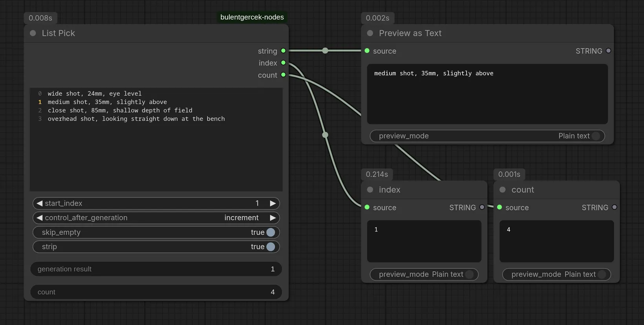Viewport: 644px width, 325px height.
Task: Click the reroute dot on the string link
Action: pyautogui.click(x=325, y=51)
